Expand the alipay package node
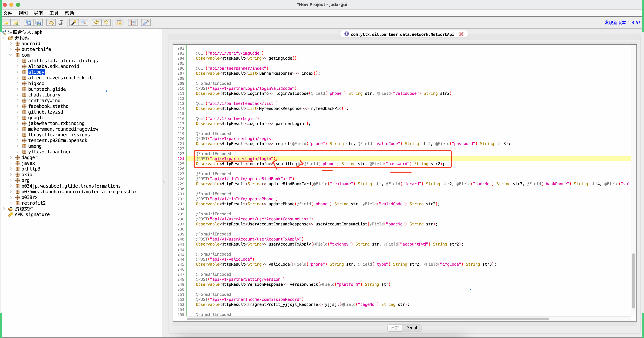The width and height of the screenshot is (644, 338). 17,72
